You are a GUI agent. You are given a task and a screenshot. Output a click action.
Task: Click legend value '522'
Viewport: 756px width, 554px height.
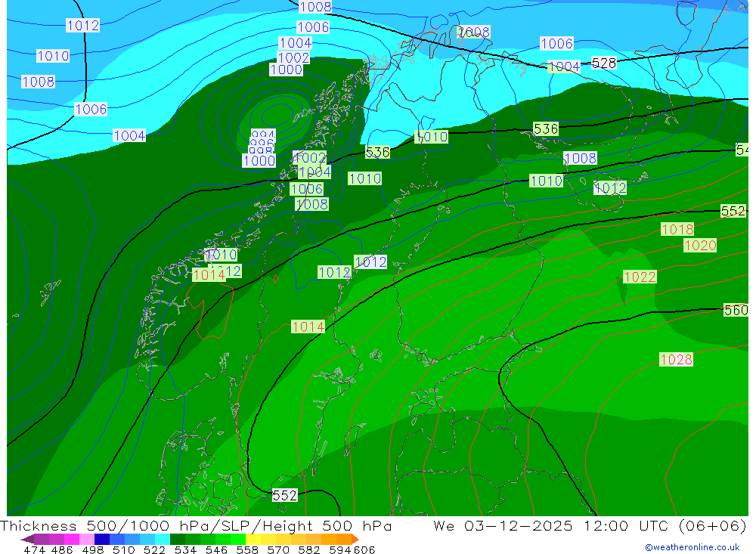click(x=154, y=549)
